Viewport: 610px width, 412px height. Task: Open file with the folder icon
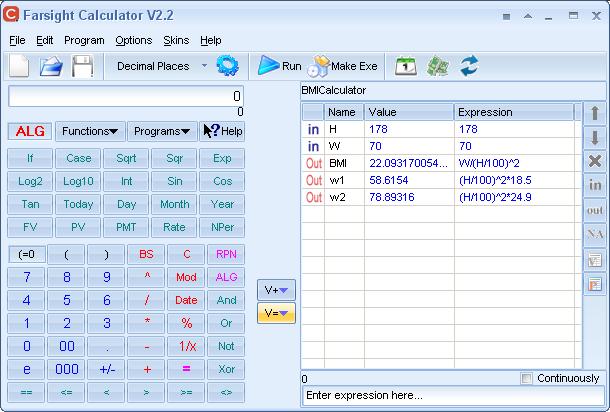tap(51, 66)
